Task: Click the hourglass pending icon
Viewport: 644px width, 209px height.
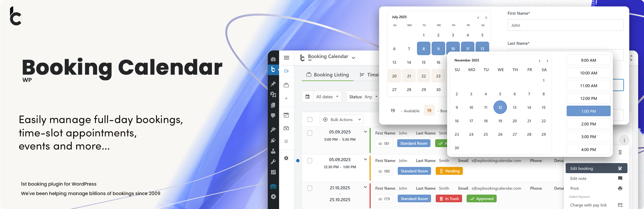Action: click(x=620, y=152)
